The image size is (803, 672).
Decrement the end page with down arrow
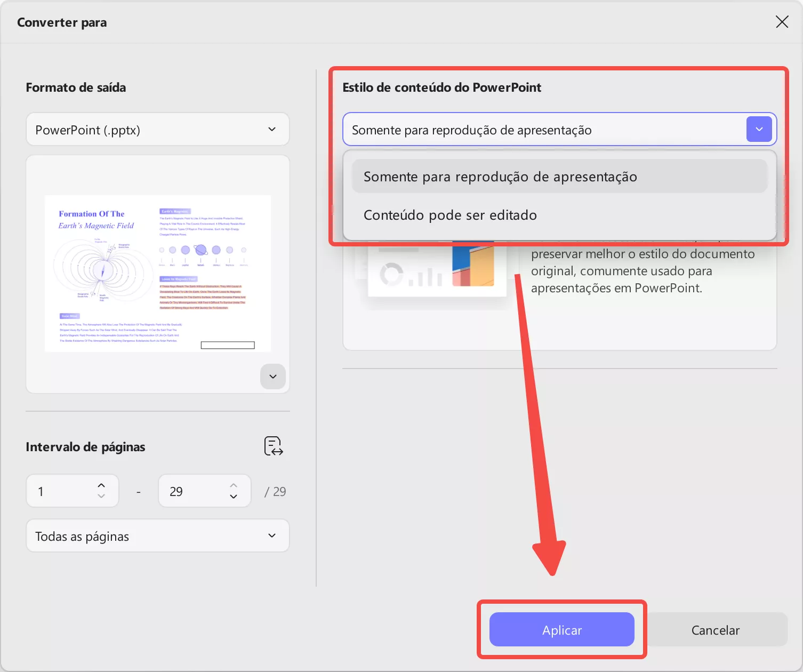pos(233,497)
